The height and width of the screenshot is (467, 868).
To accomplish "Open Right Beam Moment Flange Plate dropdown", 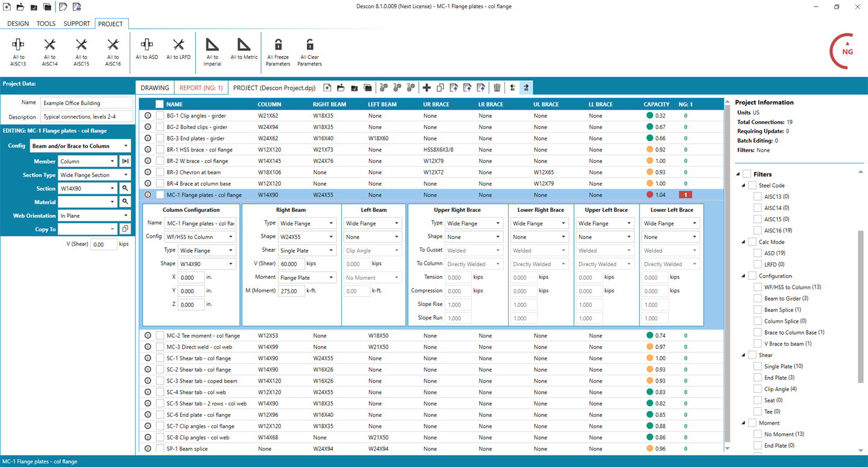I will point(307,278).
